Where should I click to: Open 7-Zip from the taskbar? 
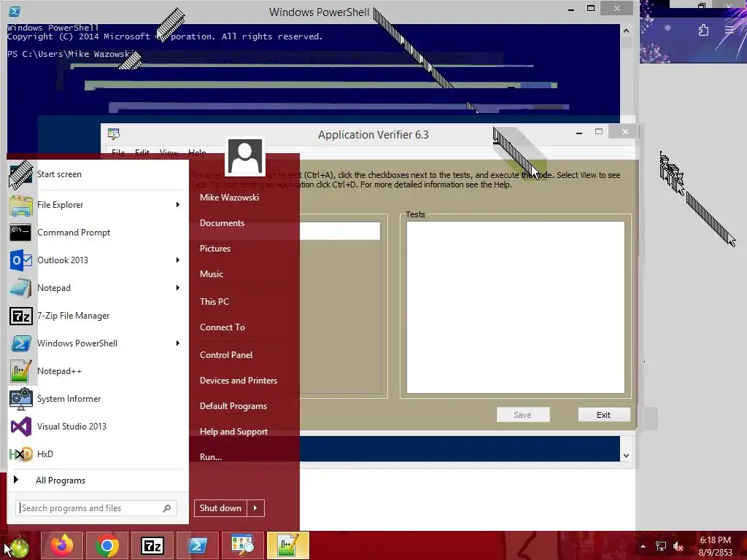coord(152,545)
